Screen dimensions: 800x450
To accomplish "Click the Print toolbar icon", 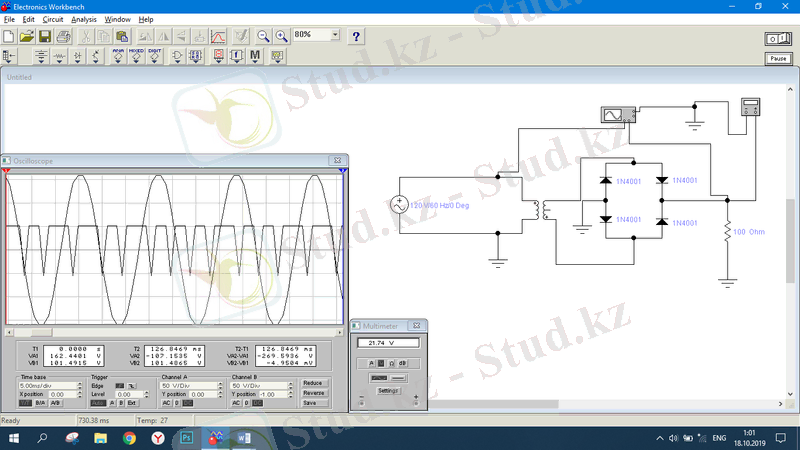I will (63, 36).
